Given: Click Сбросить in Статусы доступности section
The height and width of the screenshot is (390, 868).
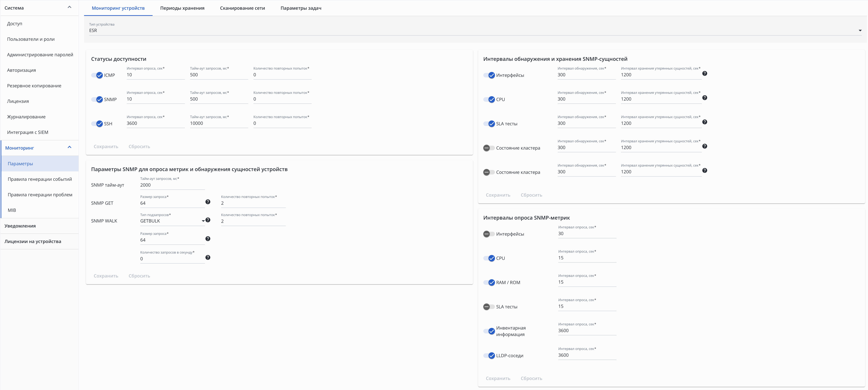Looking at the screenshot, I should pos(139,147).
